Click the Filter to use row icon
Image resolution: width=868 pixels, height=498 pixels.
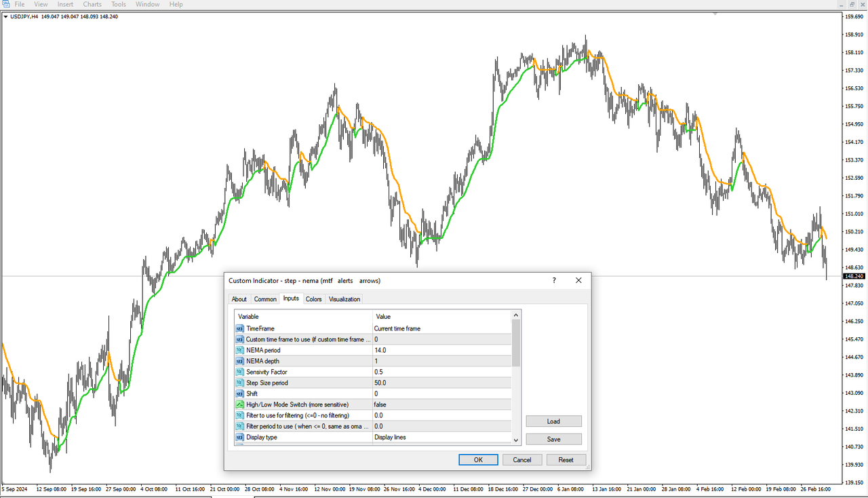(x=239, y=415)
